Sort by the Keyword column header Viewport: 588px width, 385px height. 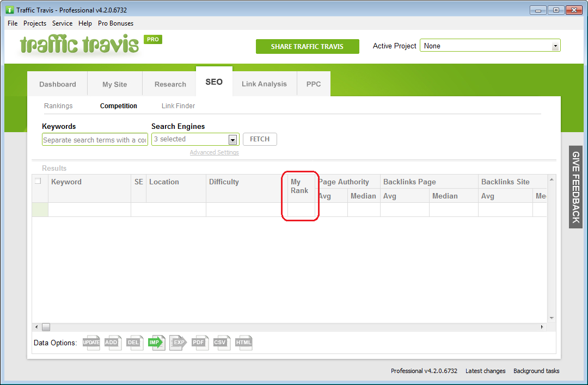tap(89, 188)
